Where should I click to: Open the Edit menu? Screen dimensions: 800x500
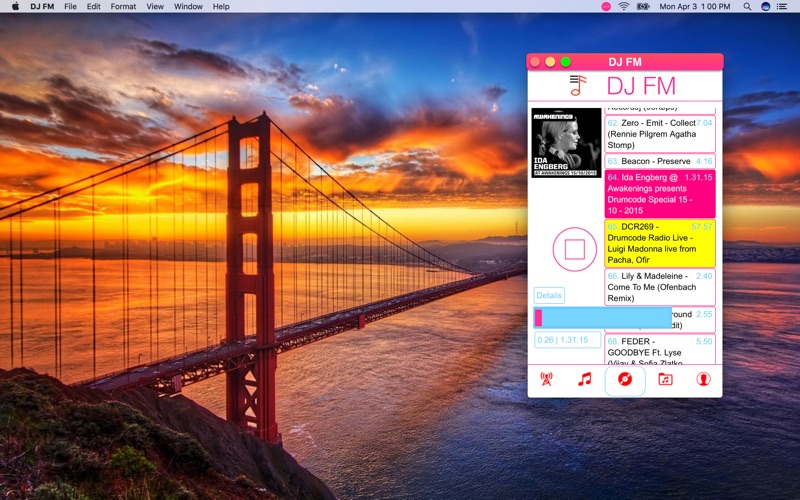pyautogui.click(x=93, y=7)
